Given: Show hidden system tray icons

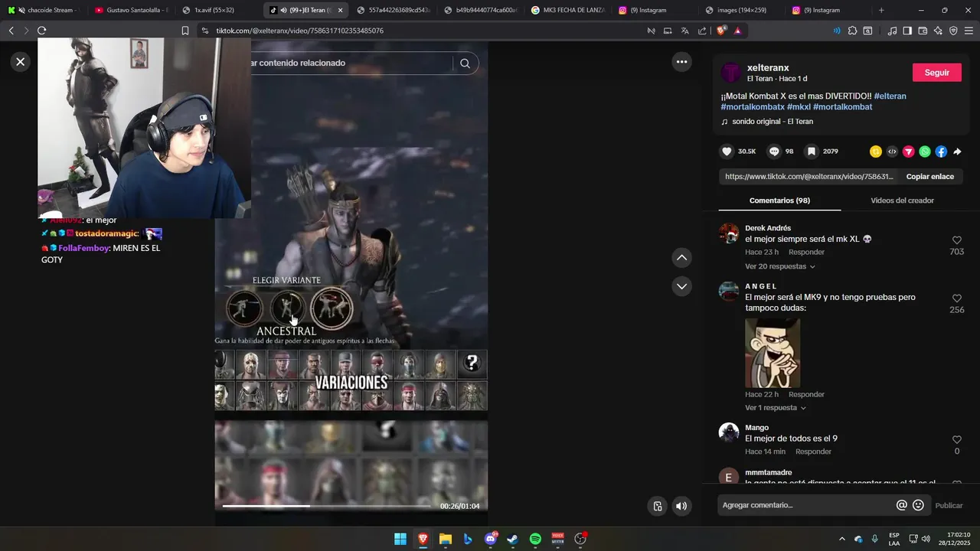Looking at the screenshot, I should point(842,539).
